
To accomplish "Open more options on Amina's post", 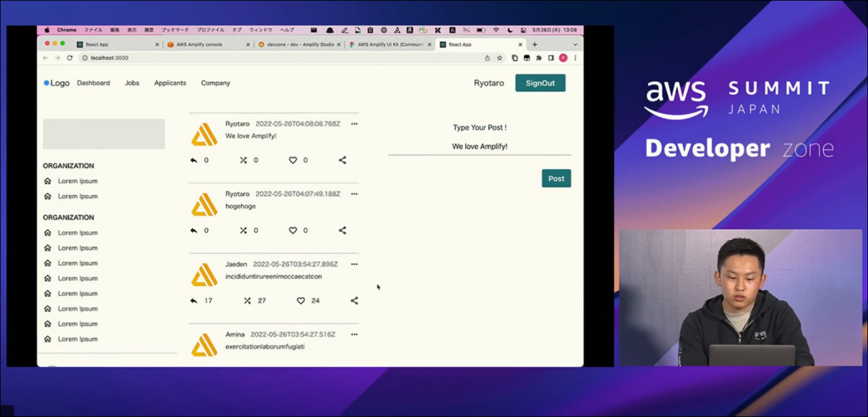I will click(354, 334).
